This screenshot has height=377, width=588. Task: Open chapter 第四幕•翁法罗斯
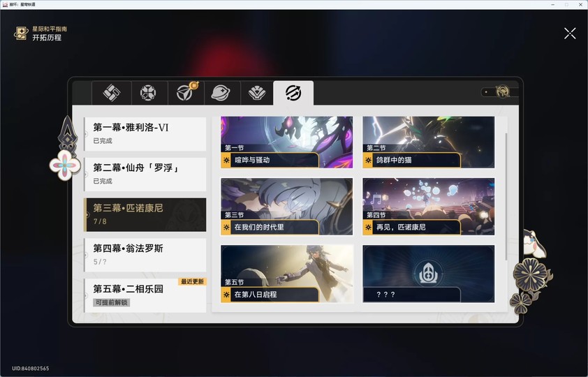(x=145, y=254)
